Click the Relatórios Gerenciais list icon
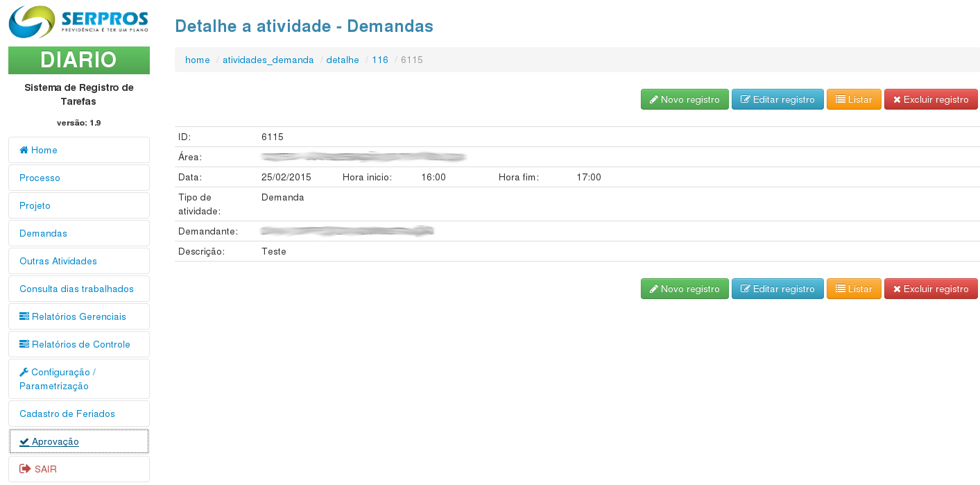 coord(24,316)
